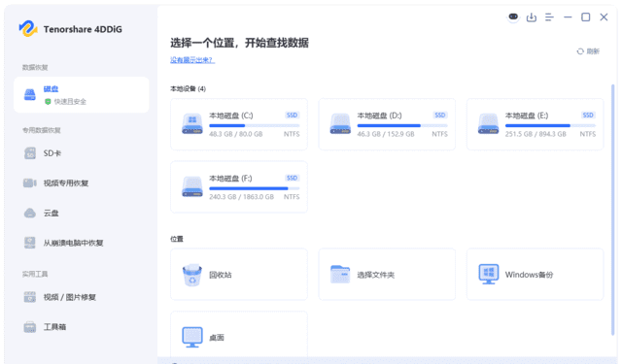Click the 工具箱 toolbox icon
Viewport: 622px width, 364px height.
(x=30, y=327)
